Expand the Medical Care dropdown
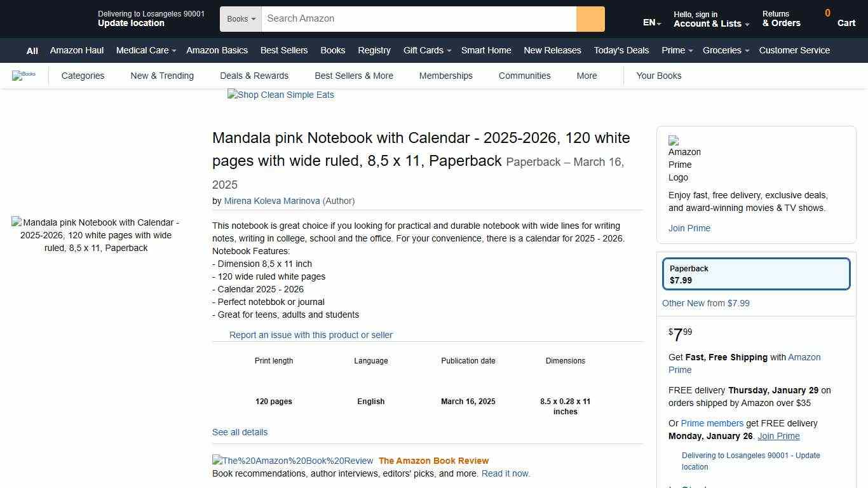This screenshot has height=488, width=868. point(146,50)
